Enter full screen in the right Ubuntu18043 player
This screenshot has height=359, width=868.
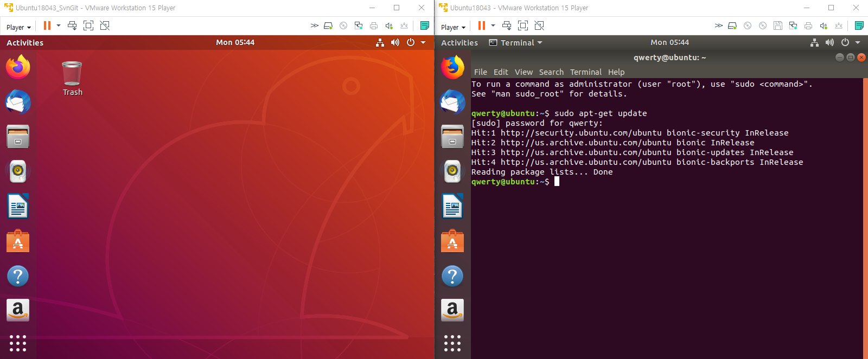tap(523, 25)
